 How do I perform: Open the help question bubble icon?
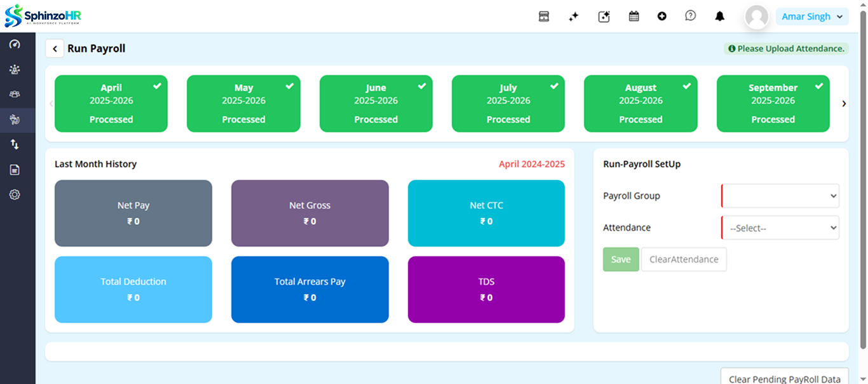click(x=691, y=16)
